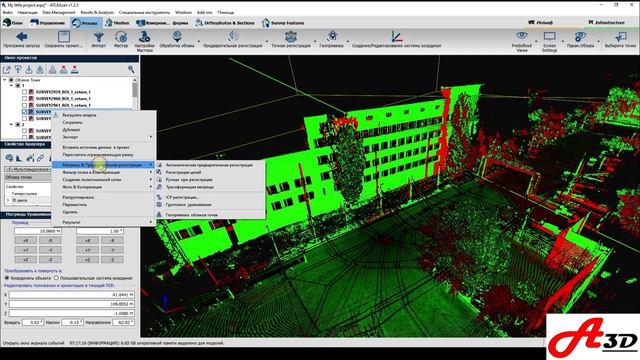640x360 pixels.
Task: Open the Windows menu
Action: (x=183, y=13)
